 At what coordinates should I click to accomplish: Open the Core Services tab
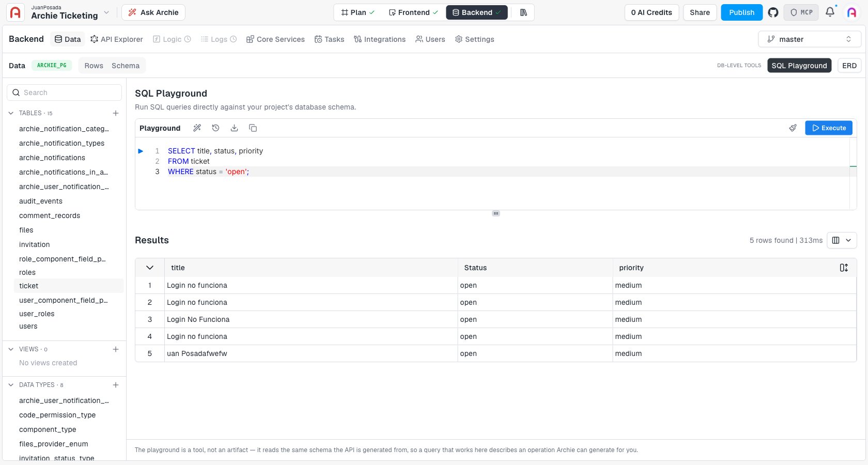(275, 39)
